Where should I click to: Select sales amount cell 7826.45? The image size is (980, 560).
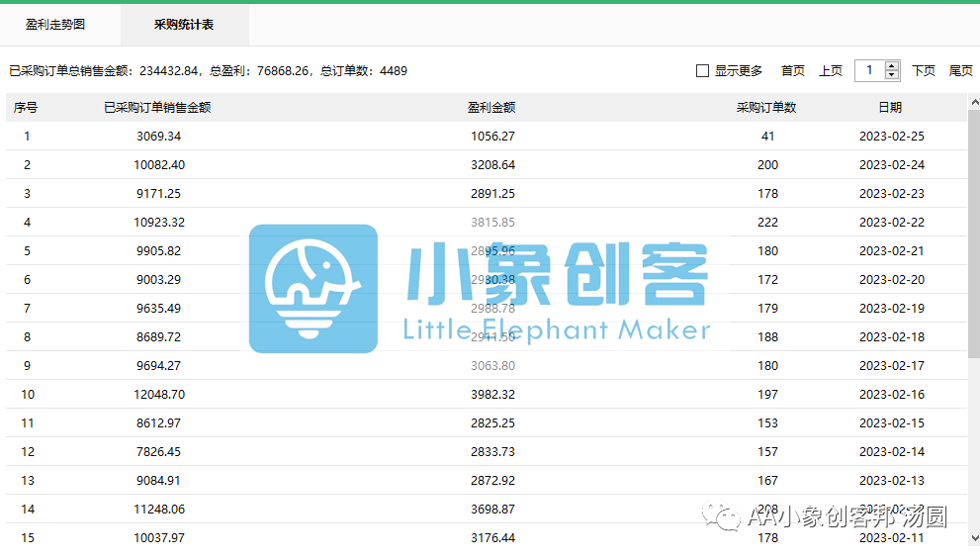tap(159, 452)
